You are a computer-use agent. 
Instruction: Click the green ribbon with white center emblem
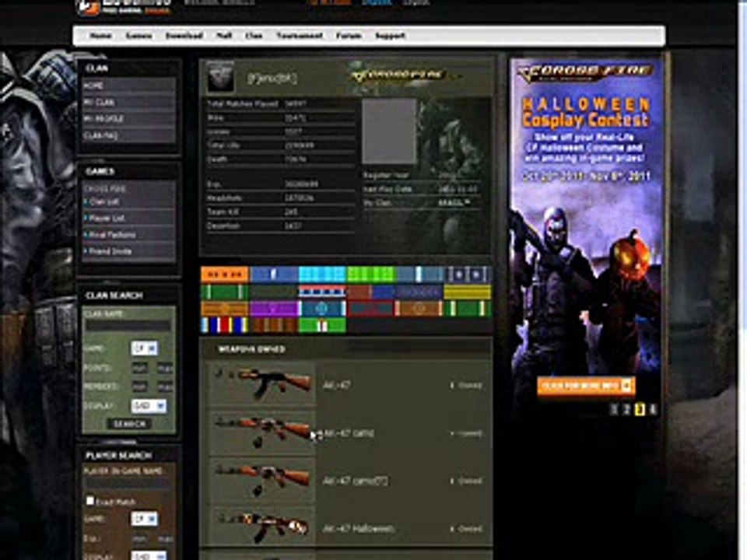tap(322, 325)
